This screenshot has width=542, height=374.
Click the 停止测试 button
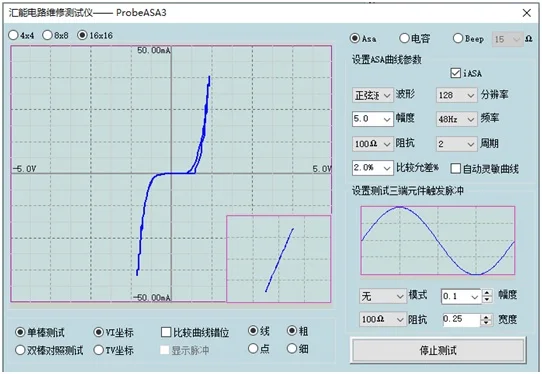[438, 350]
